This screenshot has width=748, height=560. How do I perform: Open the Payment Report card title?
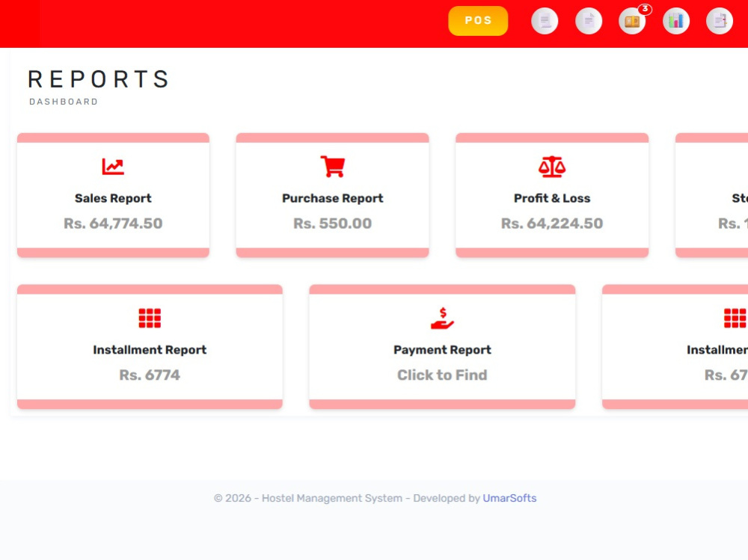(442, 350)
